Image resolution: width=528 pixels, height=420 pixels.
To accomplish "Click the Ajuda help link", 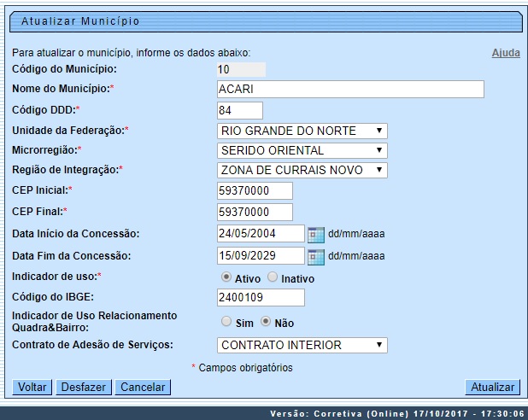I will tap(506, 53).
